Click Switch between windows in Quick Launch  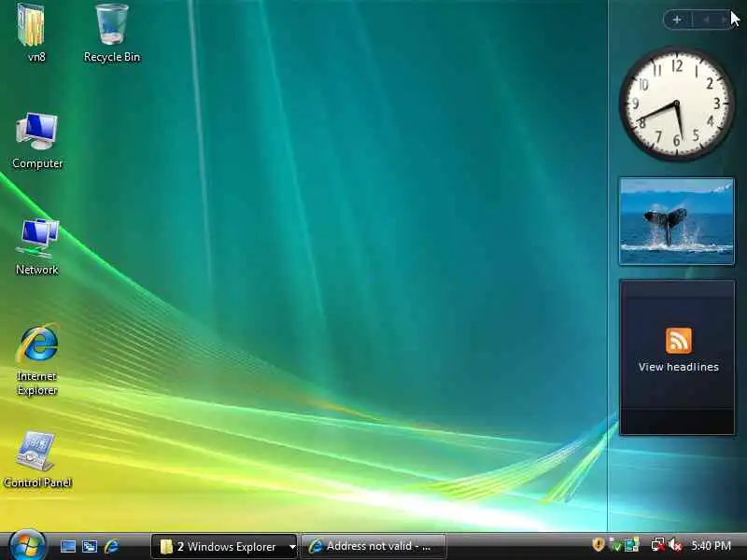(90, 546)
